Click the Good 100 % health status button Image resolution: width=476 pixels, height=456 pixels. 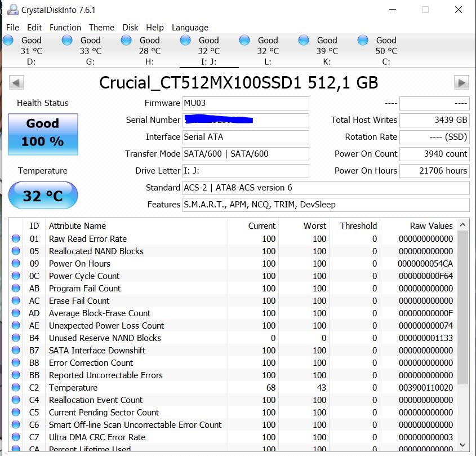coord(43,134)
